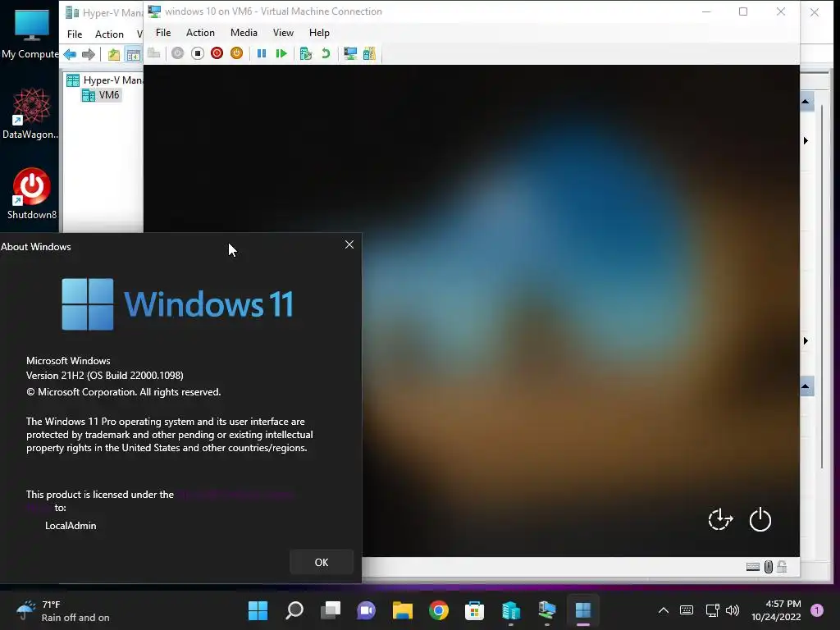Image resolution: width=840 pixels, height=630 pixels.
Task: Click the license terms link in About Windows
Action: 235,495
